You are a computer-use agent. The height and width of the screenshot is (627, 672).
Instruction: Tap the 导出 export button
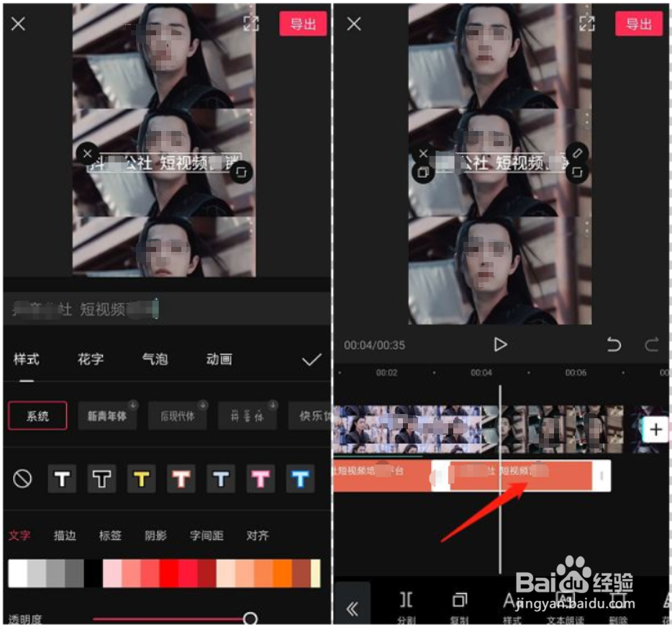pos(640,24)
